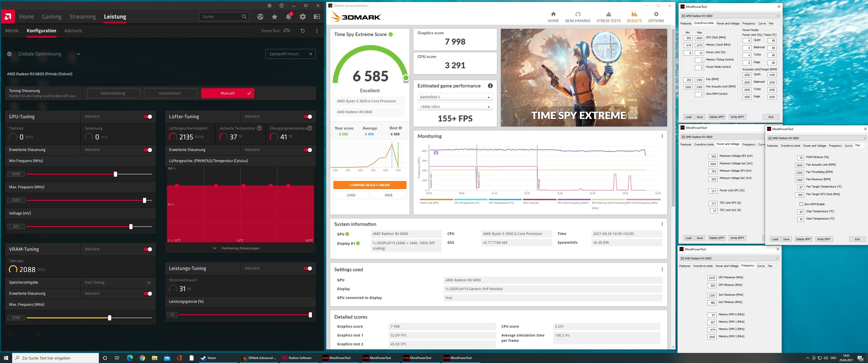This screenshot has width=868, height=363.
Task: Click the search magnifier in Radeon Suchen box
Action: [244, 16]
